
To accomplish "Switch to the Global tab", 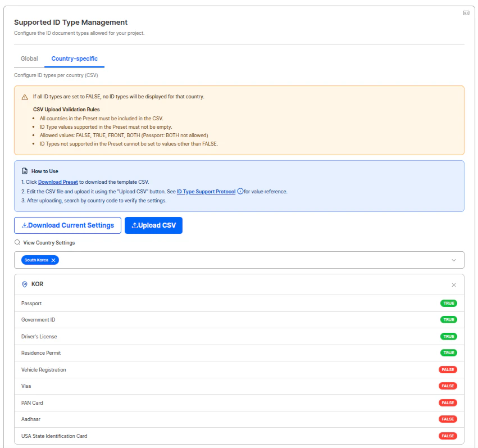I will pos(29,58).
